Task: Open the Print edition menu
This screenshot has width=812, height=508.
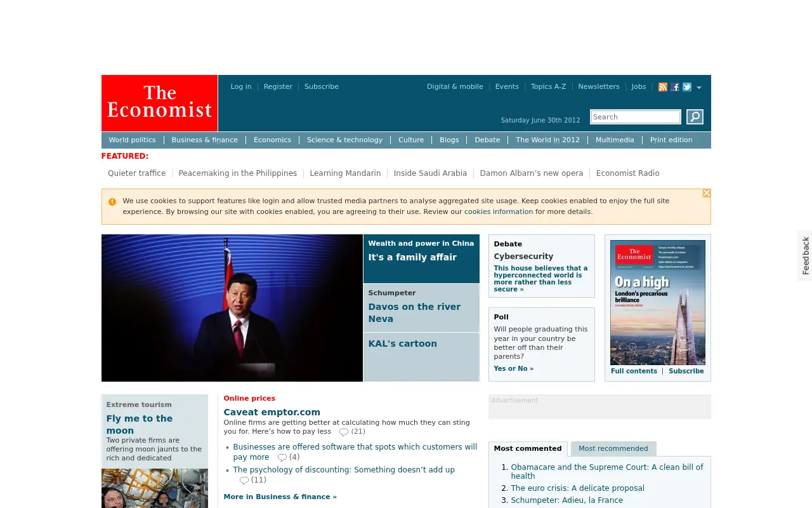Action: pyautogui.click(x=671, y=140)
